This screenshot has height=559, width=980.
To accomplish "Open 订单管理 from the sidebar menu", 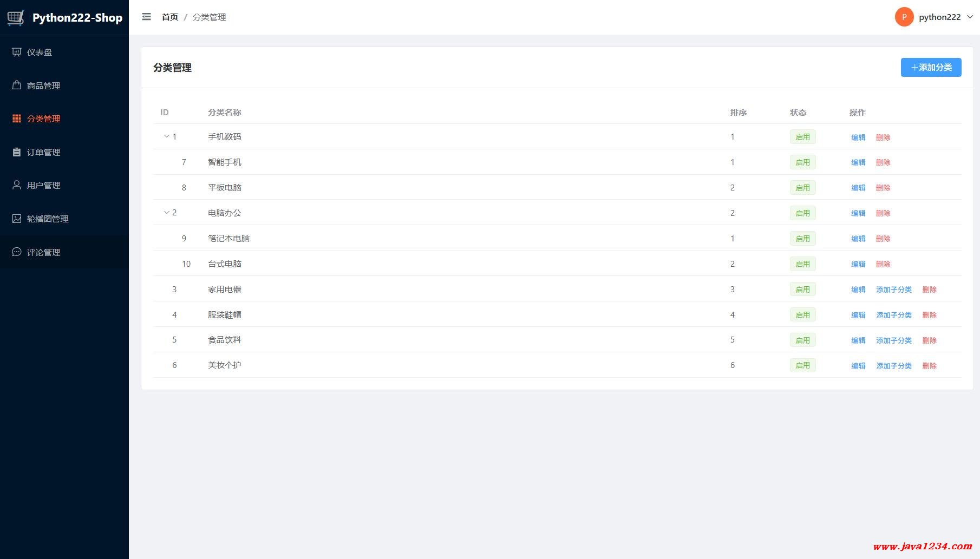I will pyautogui.click(x=43, y=153).
